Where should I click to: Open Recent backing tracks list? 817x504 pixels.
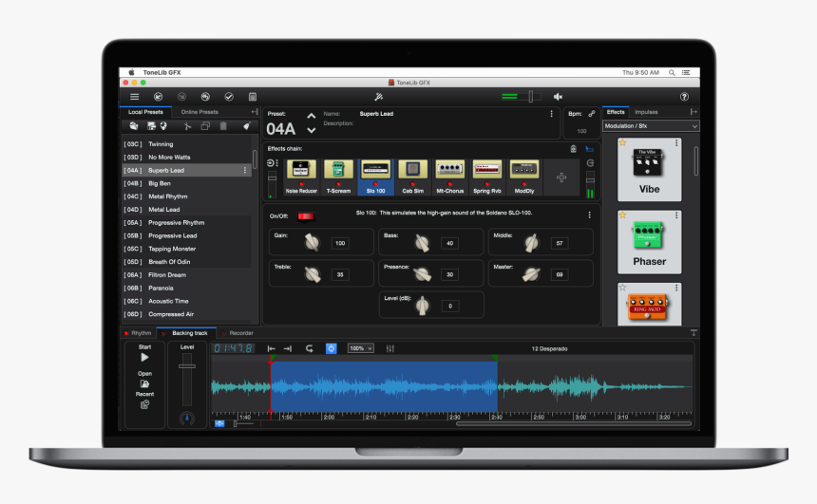[x=144, y=404]
